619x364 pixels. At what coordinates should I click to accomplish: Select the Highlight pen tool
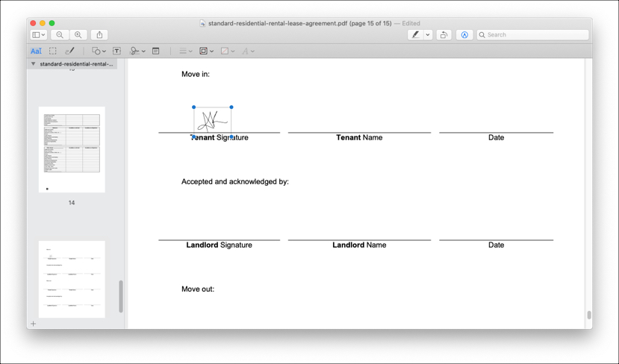point(415,35)
